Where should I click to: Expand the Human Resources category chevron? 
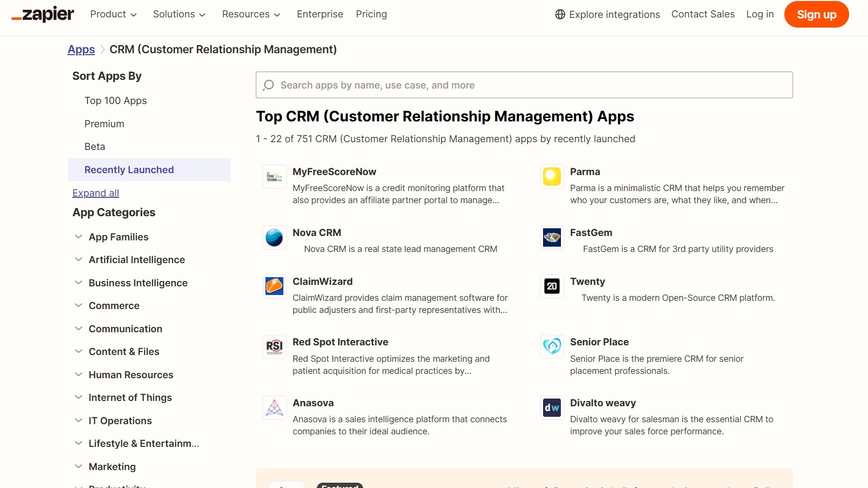coord(78,374)
